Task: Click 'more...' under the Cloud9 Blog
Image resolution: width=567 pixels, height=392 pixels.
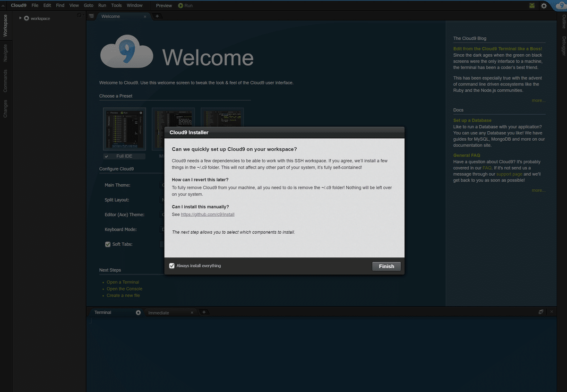Action: coord(538,101)
